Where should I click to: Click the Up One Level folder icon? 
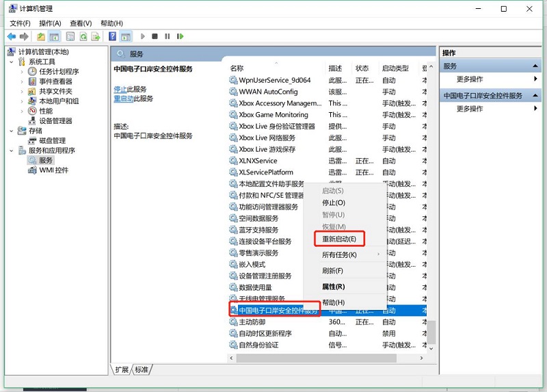coord(41,36)
